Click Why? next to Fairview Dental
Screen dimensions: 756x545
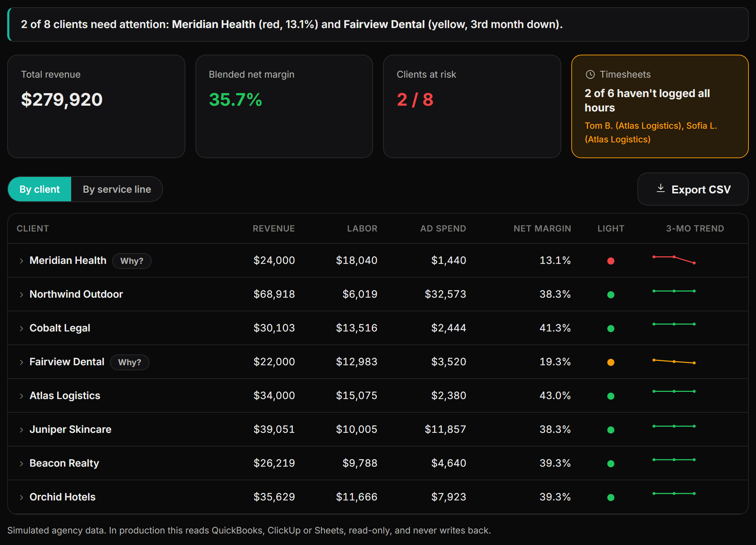129,362
